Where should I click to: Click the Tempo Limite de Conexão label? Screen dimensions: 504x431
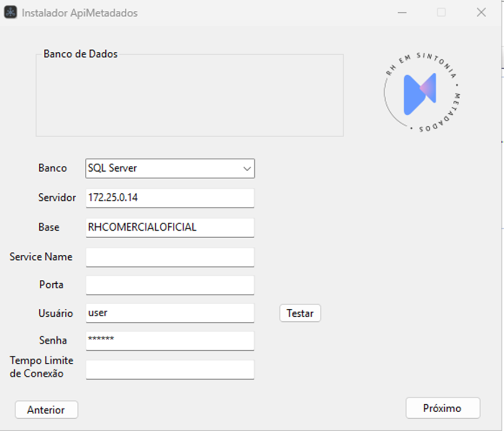[x=41, y=367]
